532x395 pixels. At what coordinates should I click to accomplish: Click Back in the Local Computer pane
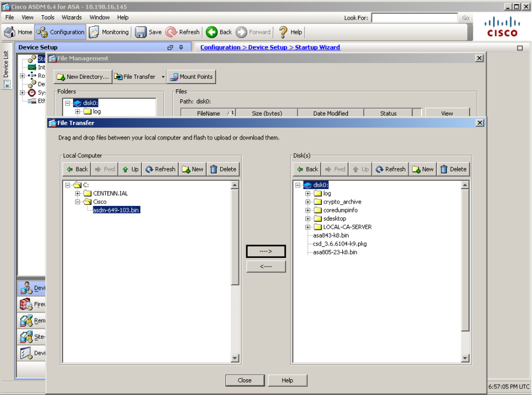(77, 169)
